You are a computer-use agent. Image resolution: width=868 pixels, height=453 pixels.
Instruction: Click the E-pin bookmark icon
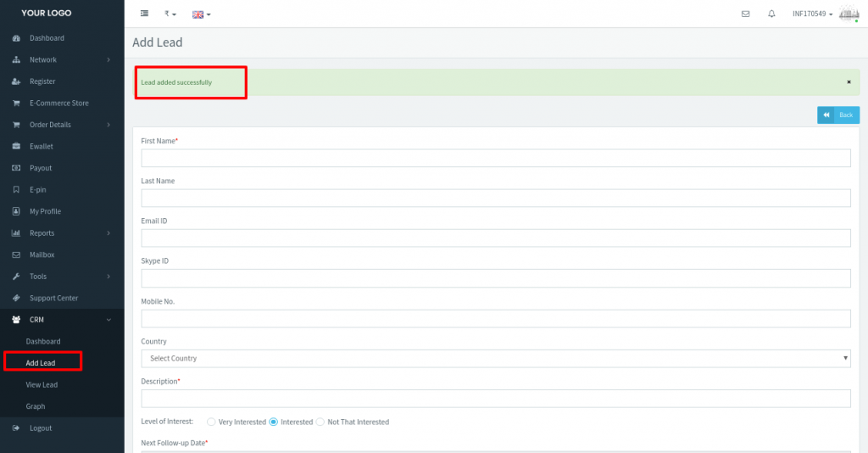(x=16, y=189)
